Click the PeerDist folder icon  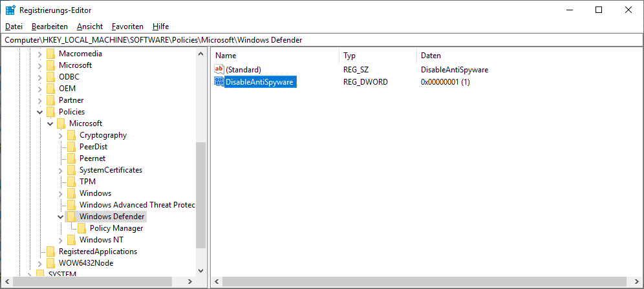(x=72, y=147)
